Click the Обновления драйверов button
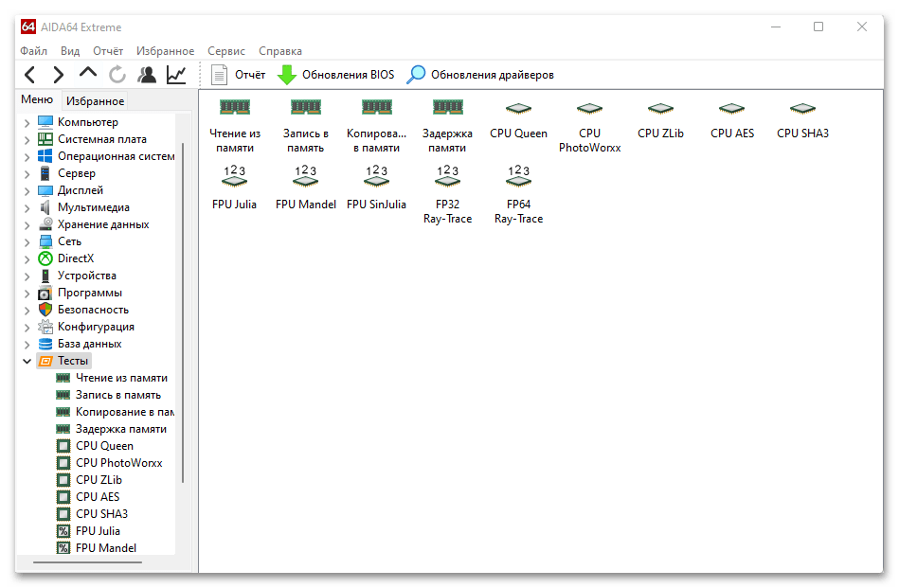The image size is (899, 588). pos(481,75)
